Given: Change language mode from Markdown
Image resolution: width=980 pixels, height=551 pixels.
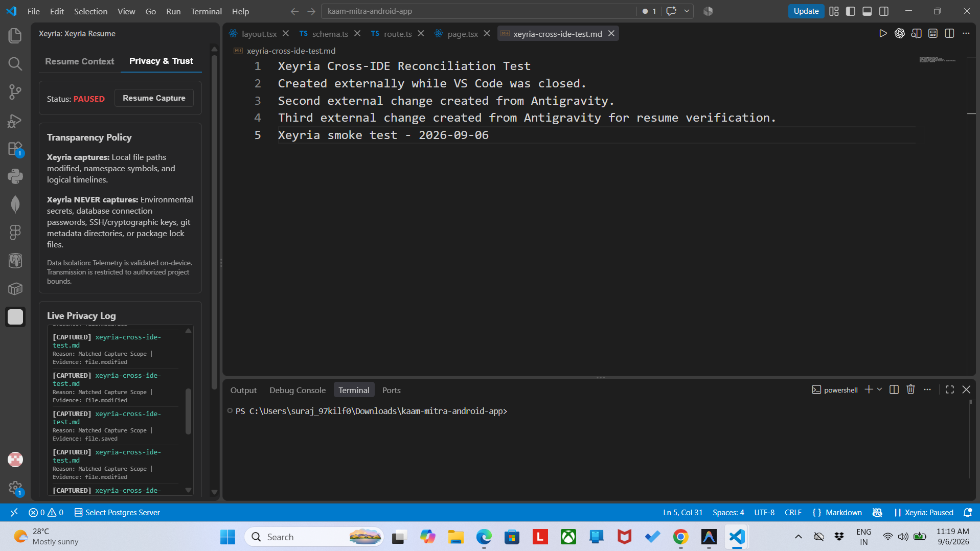Looking at the screenshot, I should (x=844, y=512).
